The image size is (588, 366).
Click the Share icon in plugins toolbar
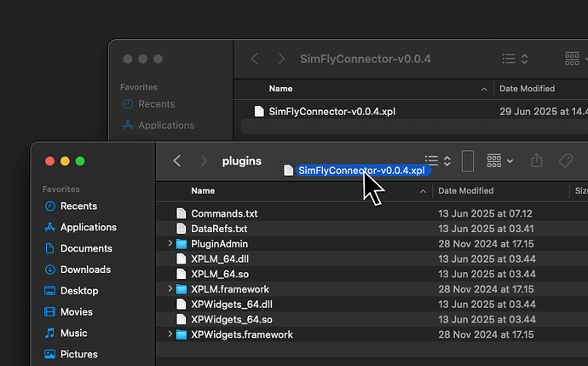pos(537,160)
